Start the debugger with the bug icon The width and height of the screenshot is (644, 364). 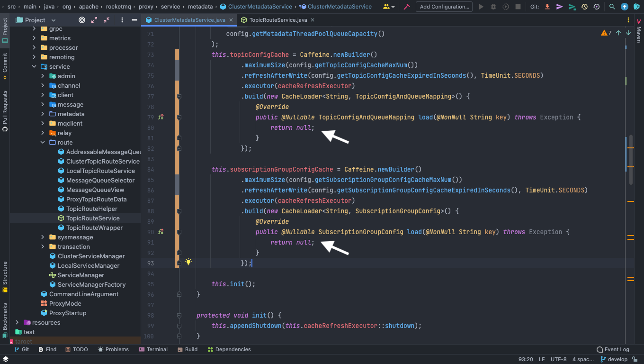pyautogui.click(x=493, y=7)
